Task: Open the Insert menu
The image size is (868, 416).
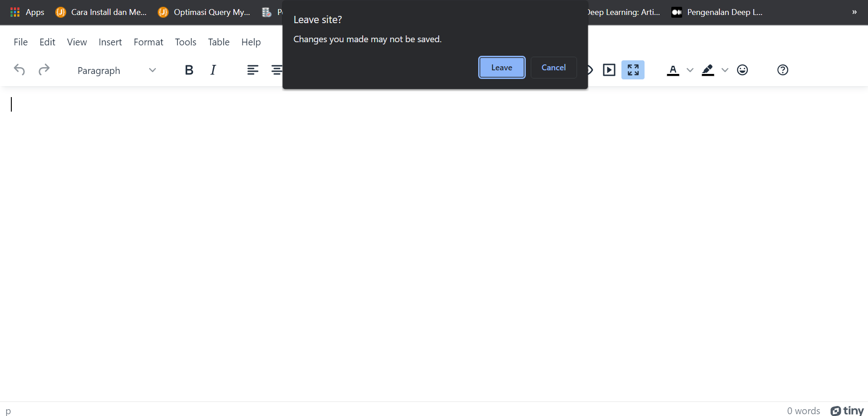Action: (x=110, y=42)
